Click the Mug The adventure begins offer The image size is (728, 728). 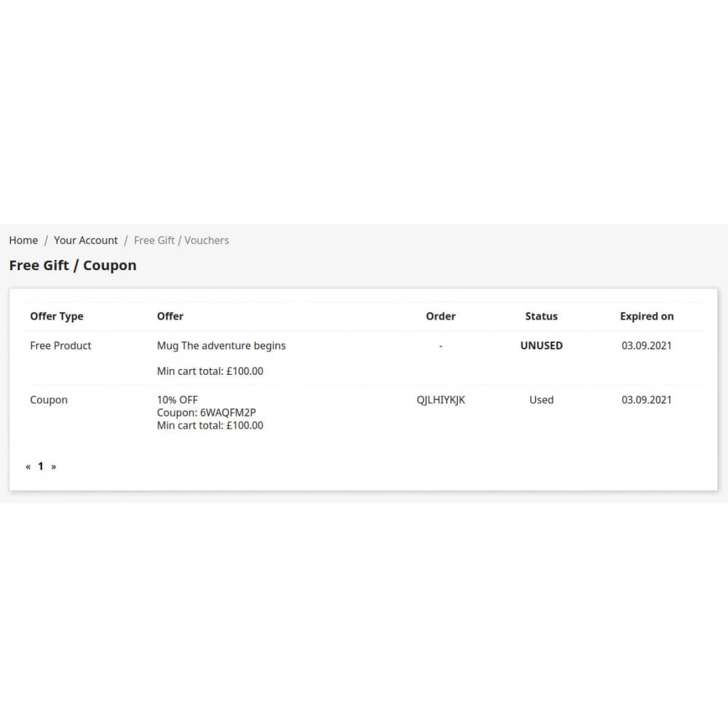point(221,346)
